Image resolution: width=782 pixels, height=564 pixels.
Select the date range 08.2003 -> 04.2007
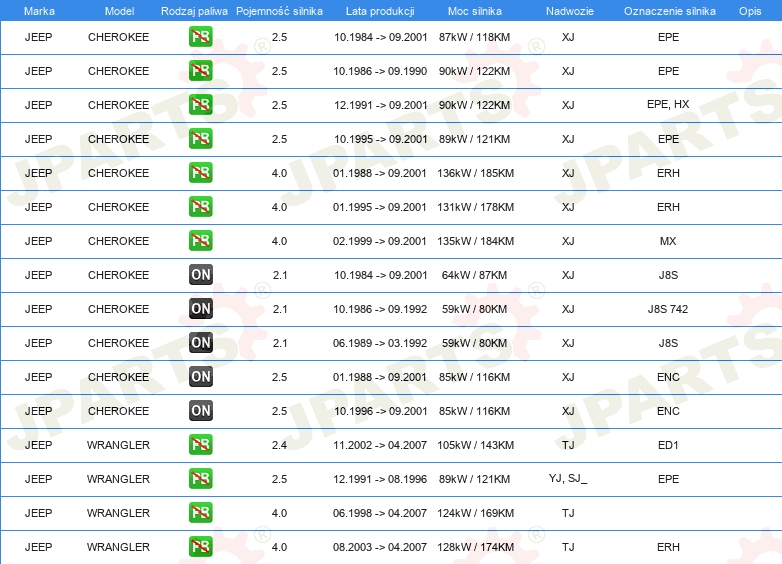click(380, 547)
